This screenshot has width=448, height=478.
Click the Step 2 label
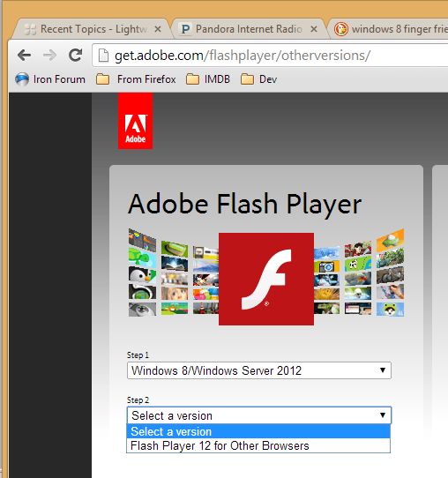pos(138,400)
